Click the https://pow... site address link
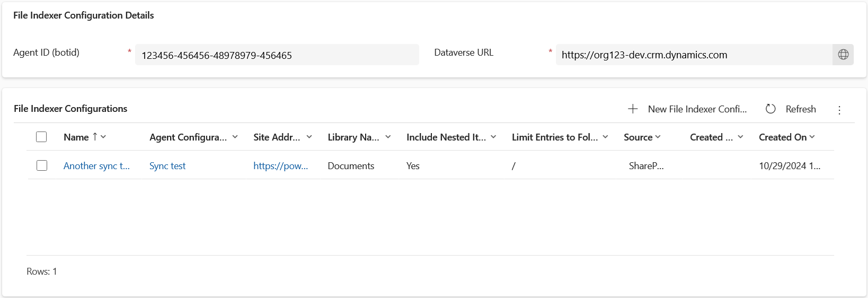868x298 pixels. (280, 166)
